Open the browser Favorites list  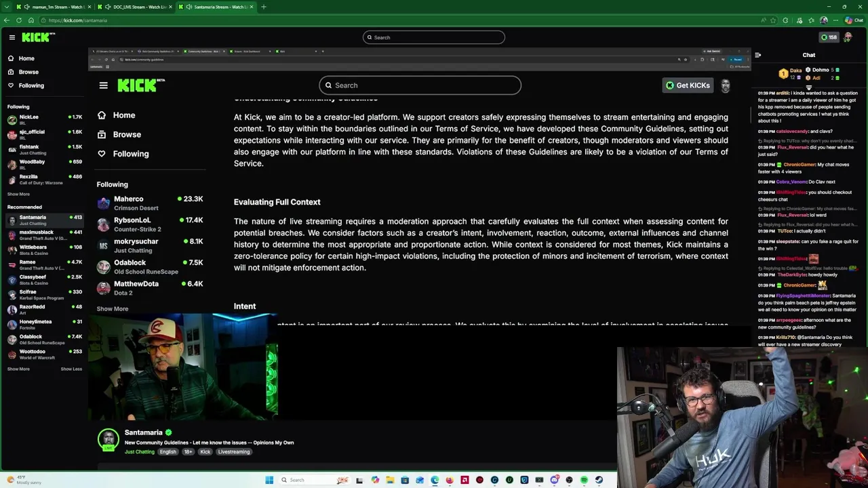click(x=811, y=20)
